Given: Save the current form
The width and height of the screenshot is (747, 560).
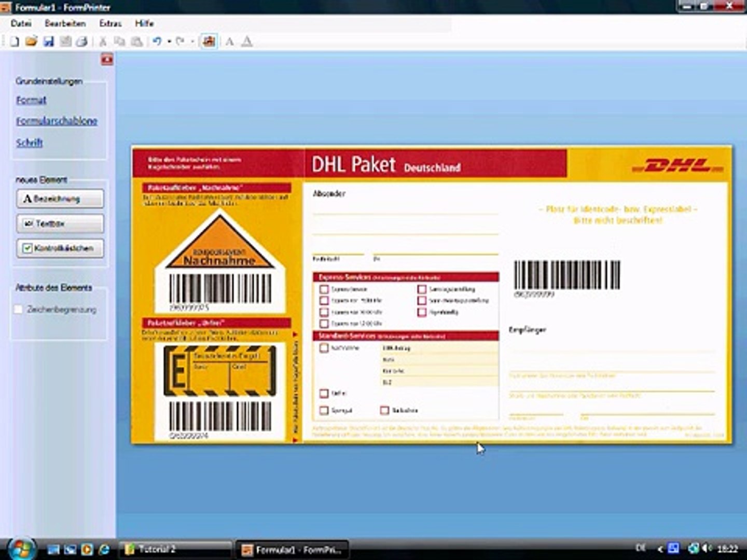Looking at the screenshot, I should pos(49,41).
